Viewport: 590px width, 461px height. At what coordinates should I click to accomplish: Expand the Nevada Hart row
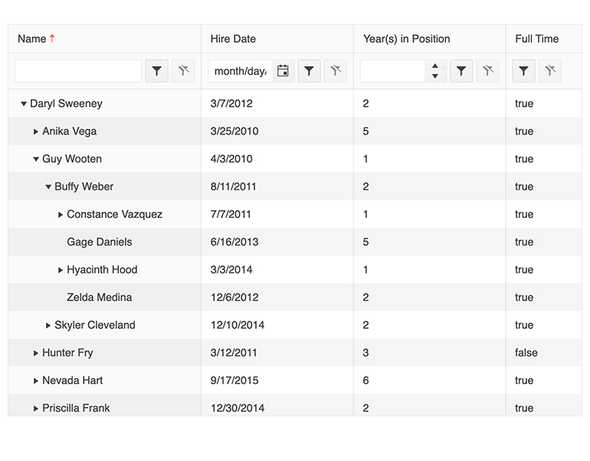tap(36, 380)
